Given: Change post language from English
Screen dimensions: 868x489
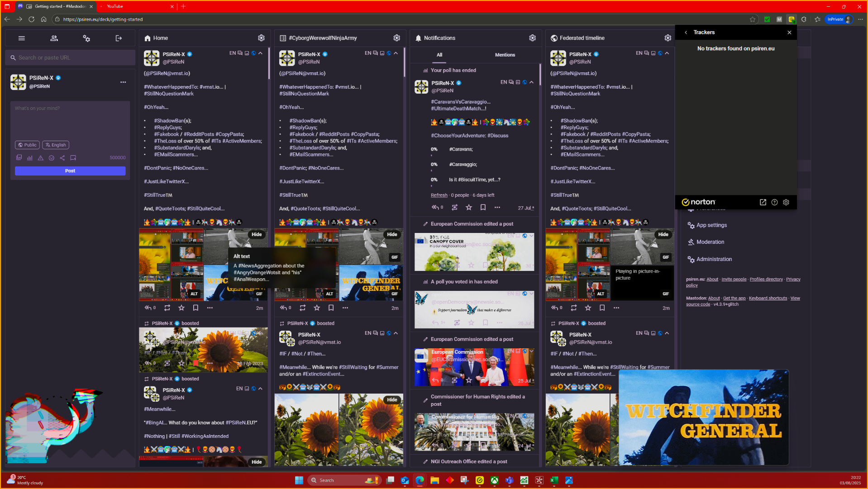Looking at the screenshot, I should point(56,145).
